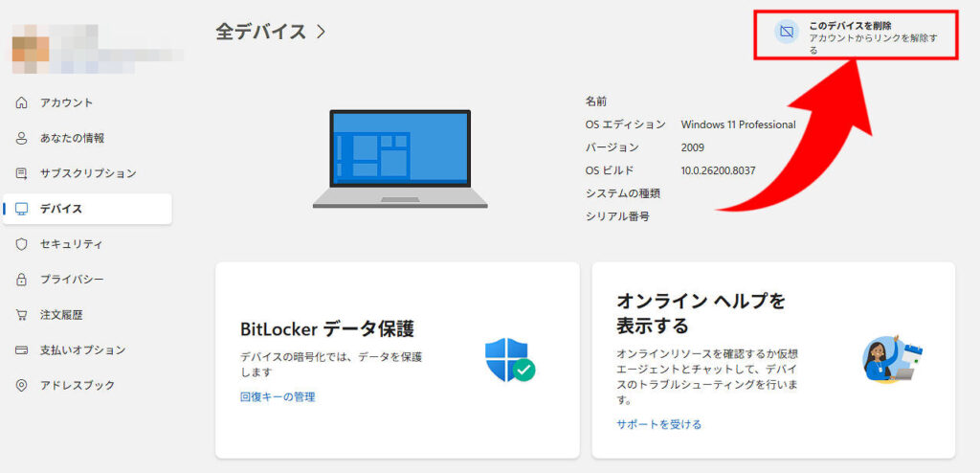Viewport: 980px width, 473px height.
Task: Click the バージョン label
Action: point(612,147)
